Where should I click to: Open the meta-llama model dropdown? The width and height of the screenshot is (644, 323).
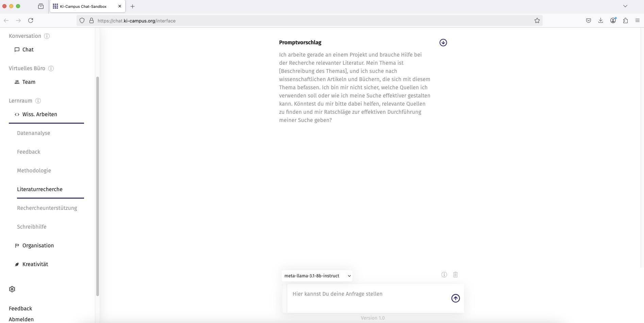click(317, 276)
